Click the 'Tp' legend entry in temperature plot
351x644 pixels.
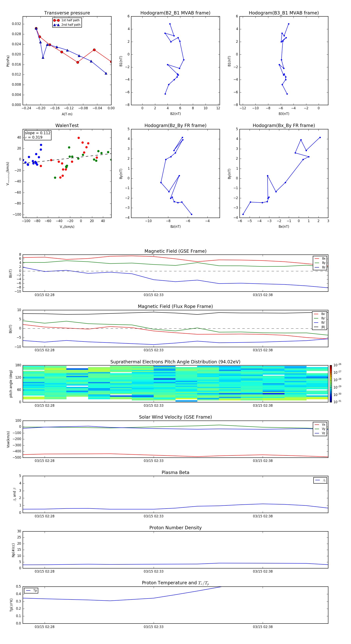tap(31, 591)
